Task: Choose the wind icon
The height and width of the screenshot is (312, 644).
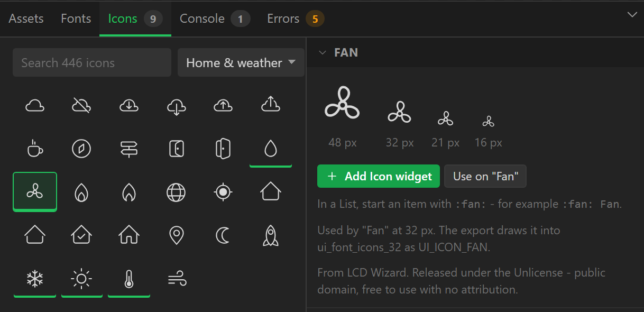Action: click(x=176, y=278)
